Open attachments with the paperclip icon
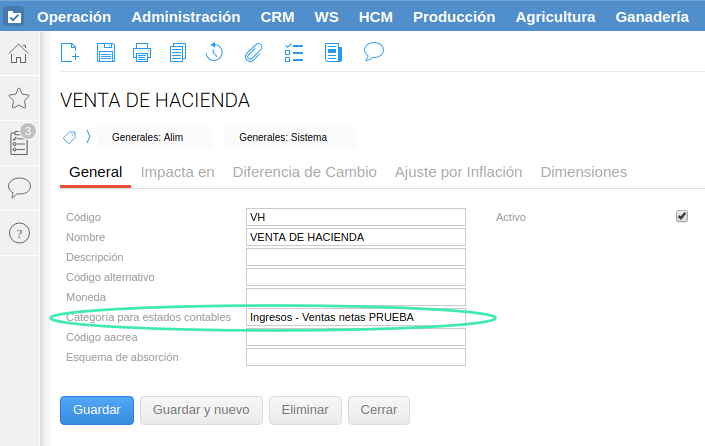This screenshot has width=705, height=446. point(253,53)
